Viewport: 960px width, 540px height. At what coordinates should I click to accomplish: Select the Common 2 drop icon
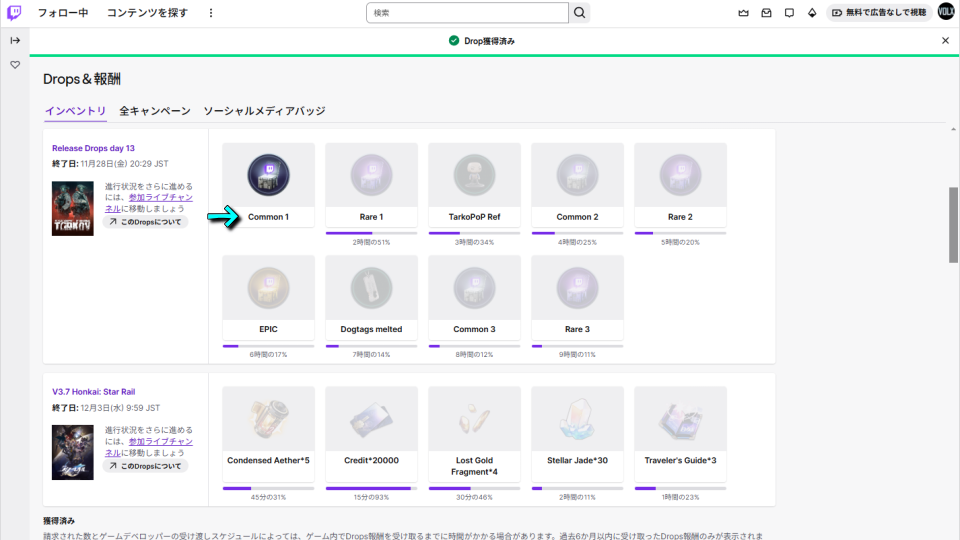pos(577,175)
